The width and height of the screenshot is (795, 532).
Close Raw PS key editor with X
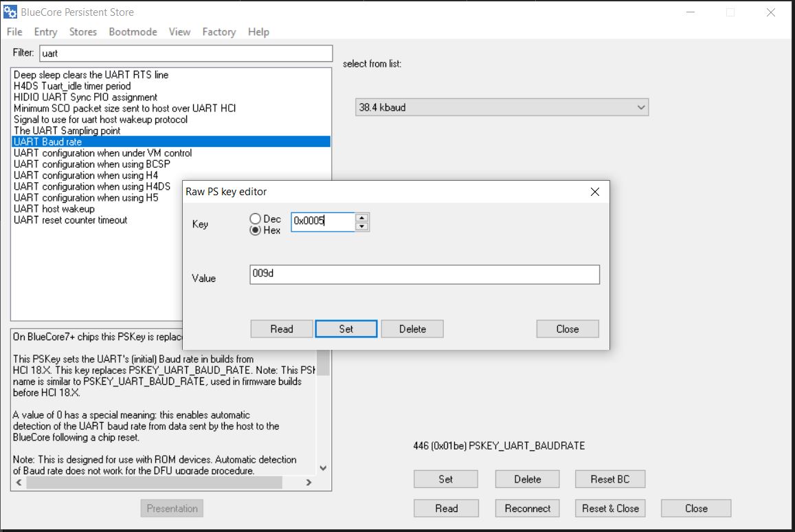click(x=595, y=192)
